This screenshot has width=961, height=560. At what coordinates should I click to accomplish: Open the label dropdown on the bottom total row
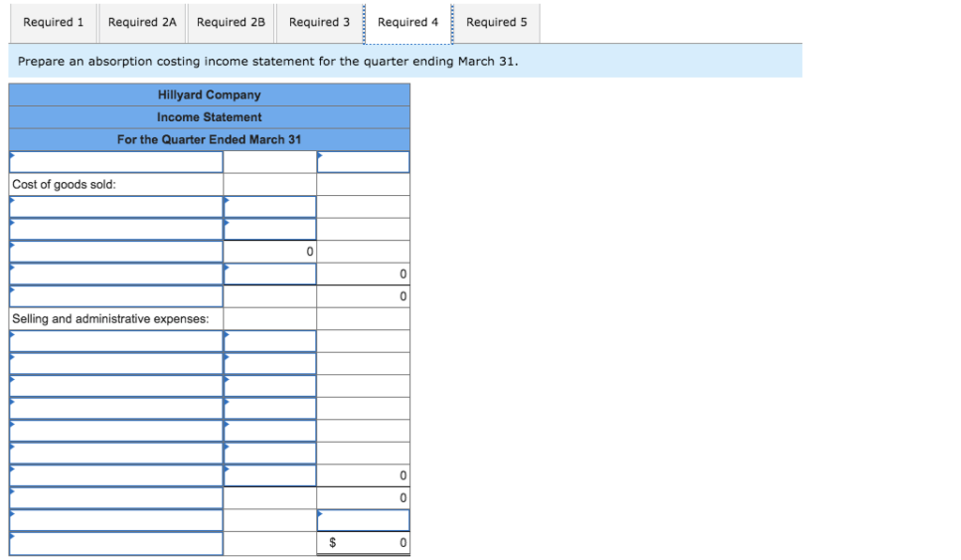pyautogui.click(x=115, y=542)
